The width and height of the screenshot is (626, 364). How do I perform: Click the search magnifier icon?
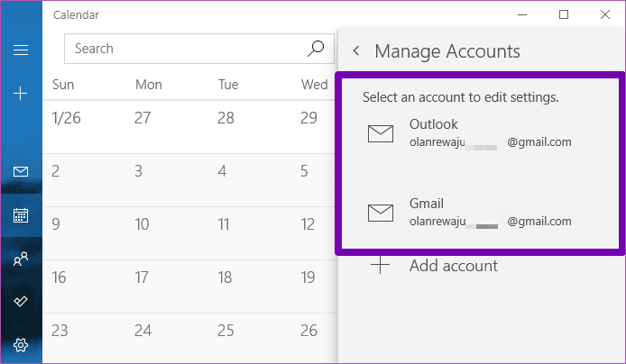point(316,49)
